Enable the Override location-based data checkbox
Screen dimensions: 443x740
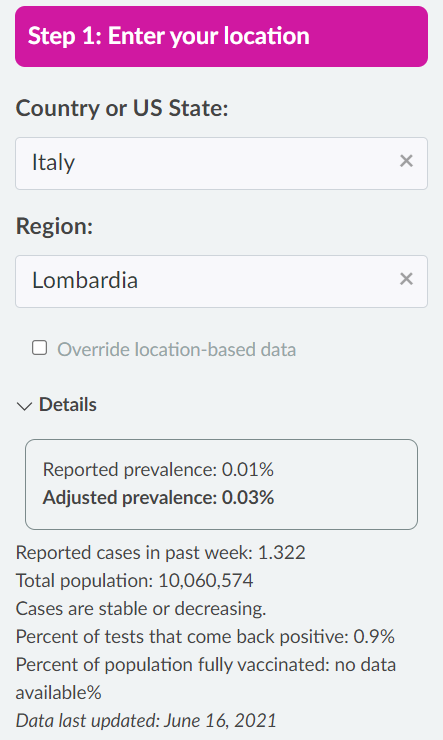coord(40,348)
